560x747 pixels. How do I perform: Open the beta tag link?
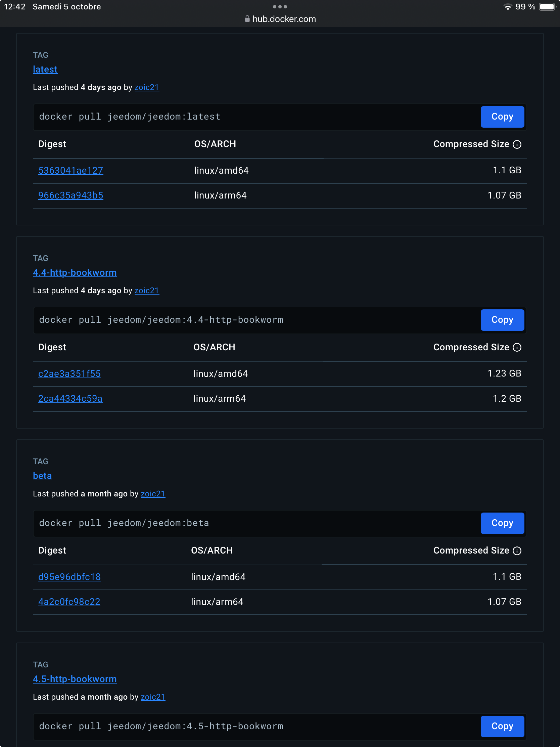42,476
